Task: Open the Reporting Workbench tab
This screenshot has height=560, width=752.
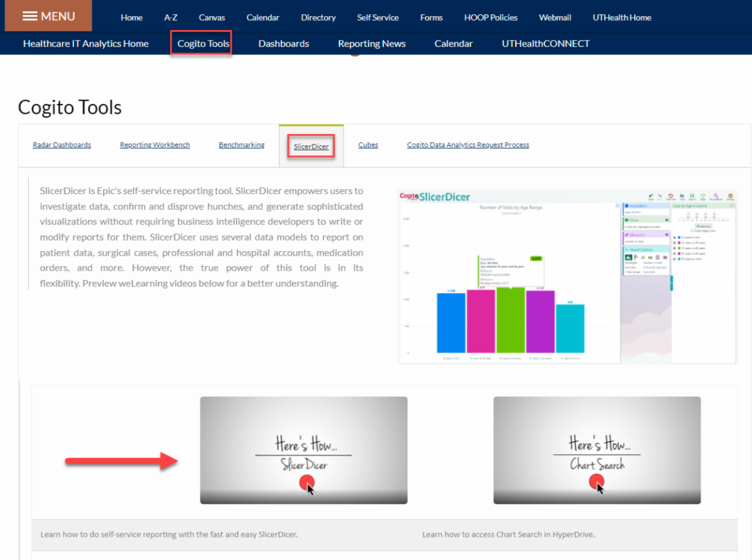Action: (155, 145)
